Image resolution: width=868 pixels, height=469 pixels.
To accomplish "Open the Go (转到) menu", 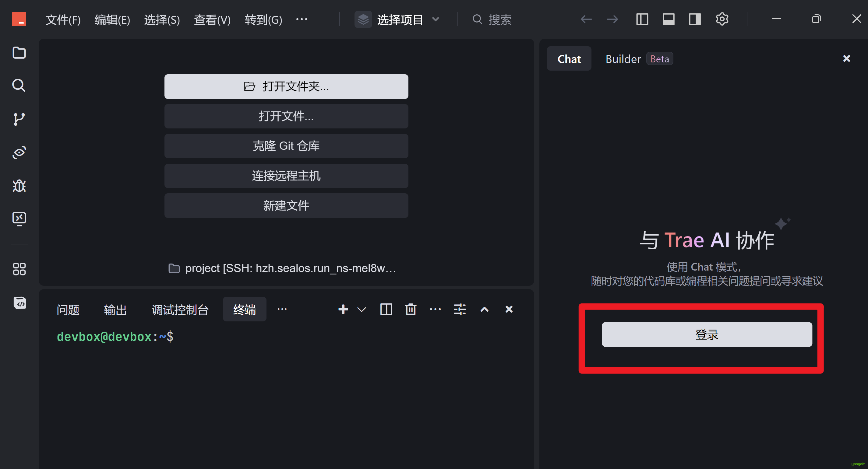I will click(263, 20).
